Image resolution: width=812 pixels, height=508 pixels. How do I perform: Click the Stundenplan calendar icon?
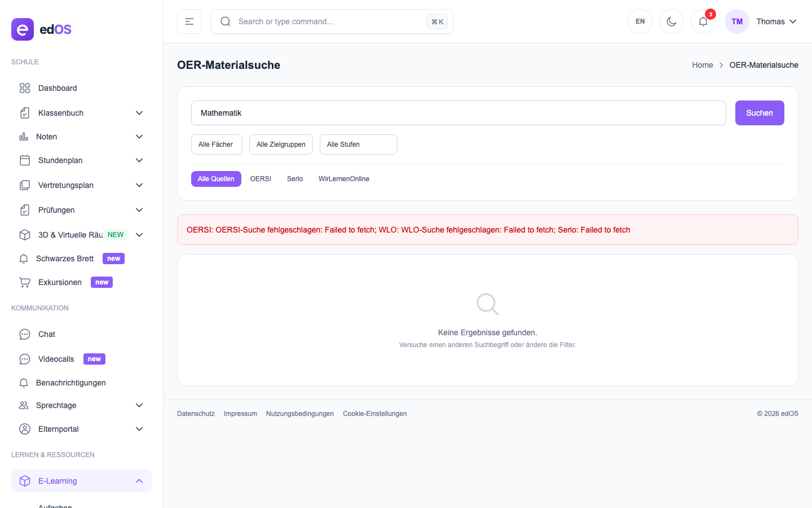pos(25,160)
